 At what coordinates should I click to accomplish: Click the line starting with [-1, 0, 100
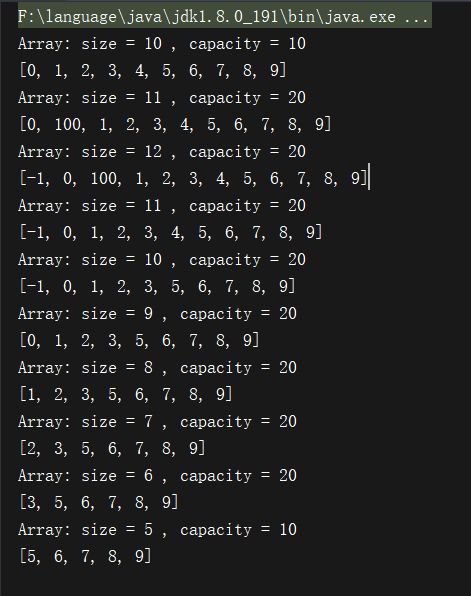tap(193, 179)
